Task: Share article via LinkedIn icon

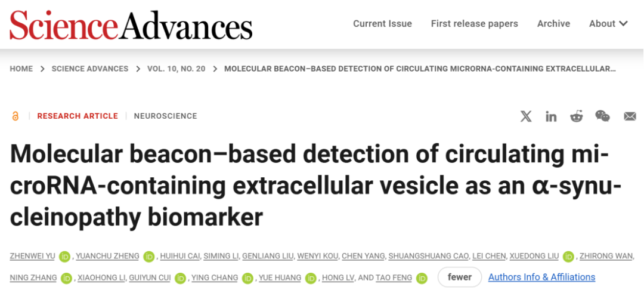Action: click(x=551, y=116)
